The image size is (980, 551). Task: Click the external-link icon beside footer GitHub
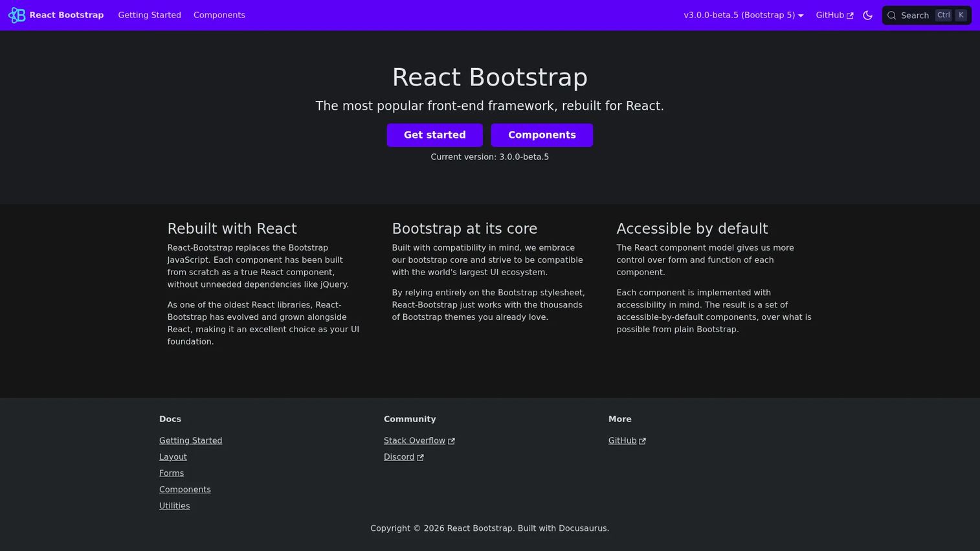[642, 441]
